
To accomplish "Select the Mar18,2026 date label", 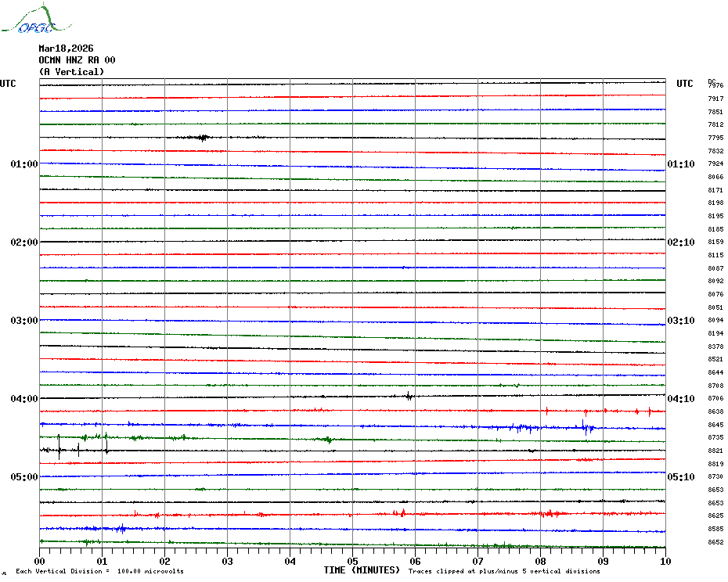I will [x=66, y=48].
